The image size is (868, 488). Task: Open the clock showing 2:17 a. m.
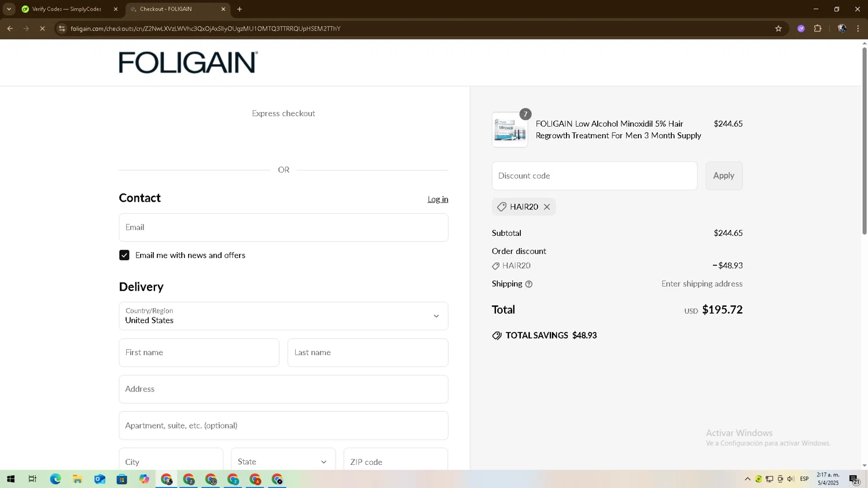pos(828,479)
